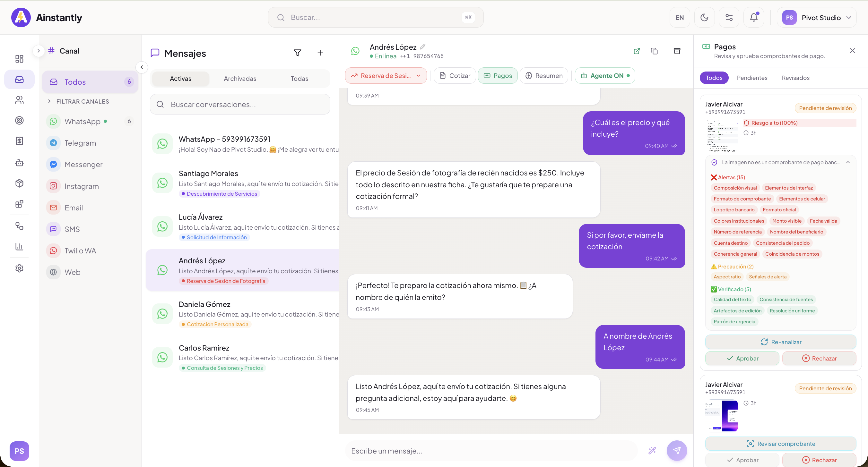Copy conversation with the duplicate icon
Image resolution: width=868 pixels, height=467 pixels.
[654, 51]
